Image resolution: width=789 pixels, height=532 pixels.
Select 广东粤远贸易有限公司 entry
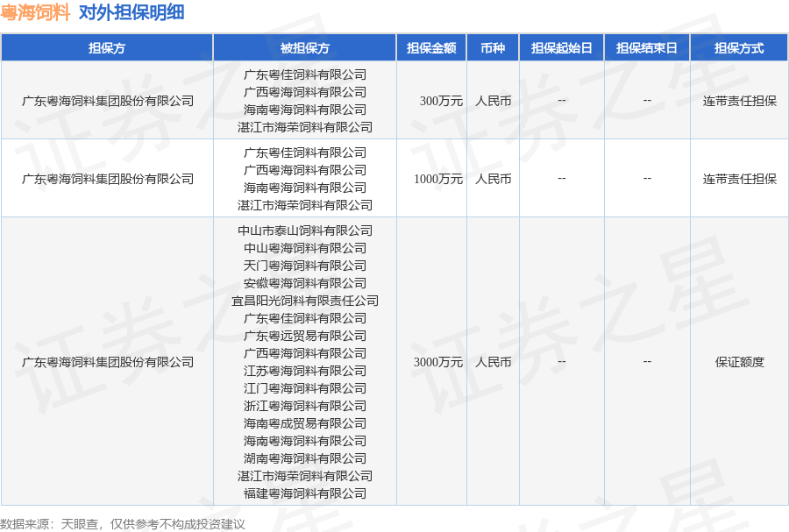click(305, 336)
